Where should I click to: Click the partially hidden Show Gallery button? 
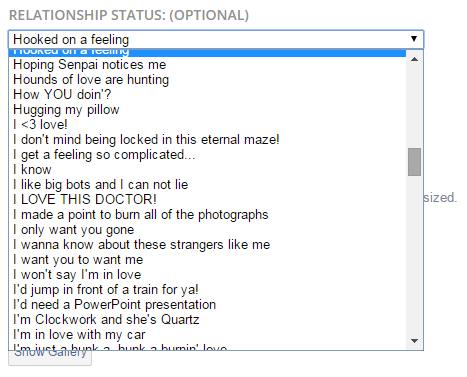[50, 358]
